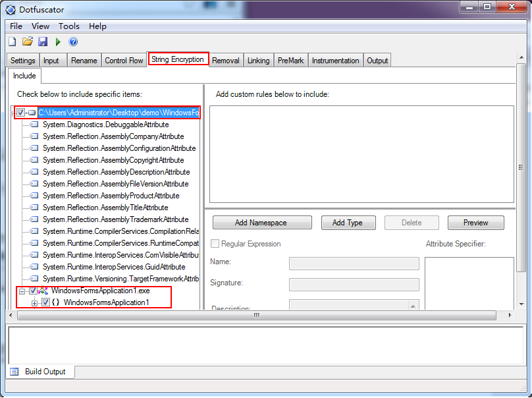This screenshot has width=532, height=398.
Task: Click the New Project toolbar icon
Action: coord(13,42)
